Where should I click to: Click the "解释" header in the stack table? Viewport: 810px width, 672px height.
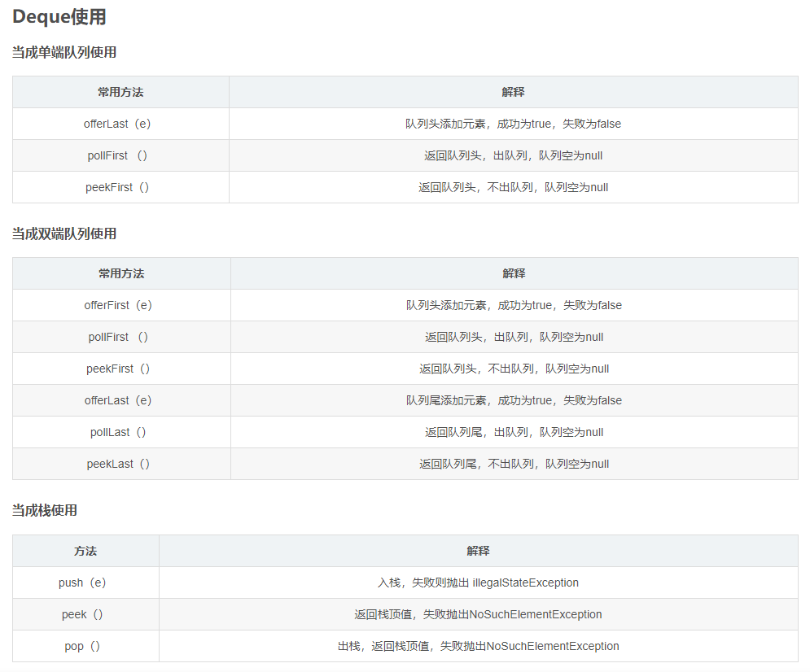(x=478, y=551)
